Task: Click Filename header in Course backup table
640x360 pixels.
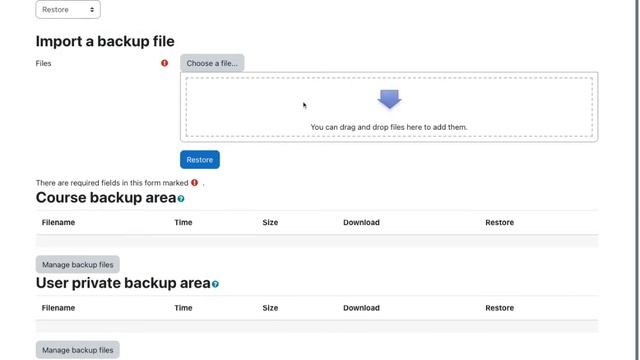Action: point(58,222)
